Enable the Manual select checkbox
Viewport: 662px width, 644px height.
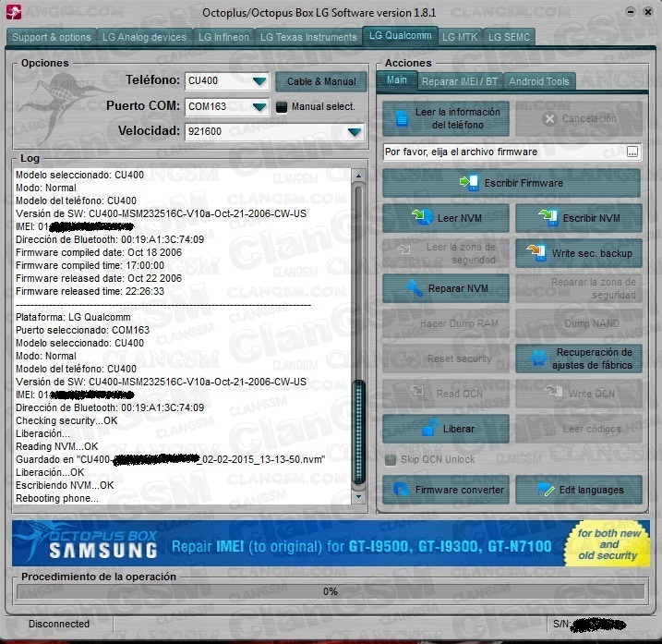tap(282, 107)
